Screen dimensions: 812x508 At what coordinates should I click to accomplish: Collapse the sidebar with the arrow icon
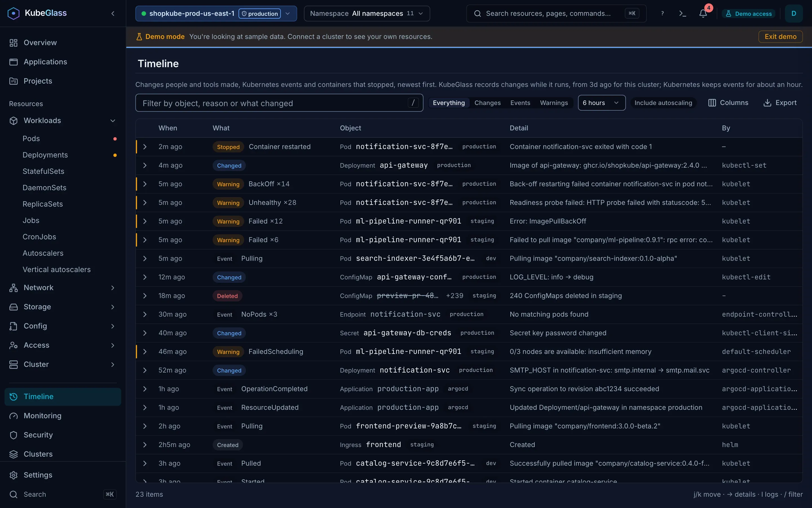pos(113,14)
